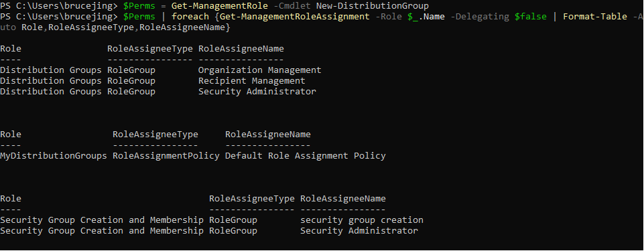Click the first $Perms variable

pyautogui.click(x=139, y=6)
